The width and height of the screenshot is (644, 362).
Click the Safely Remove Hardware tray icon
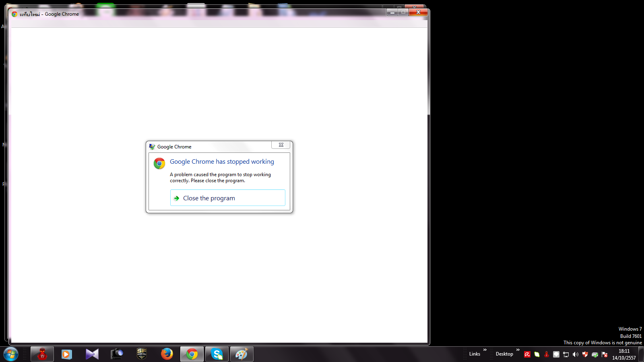point(595,354)
